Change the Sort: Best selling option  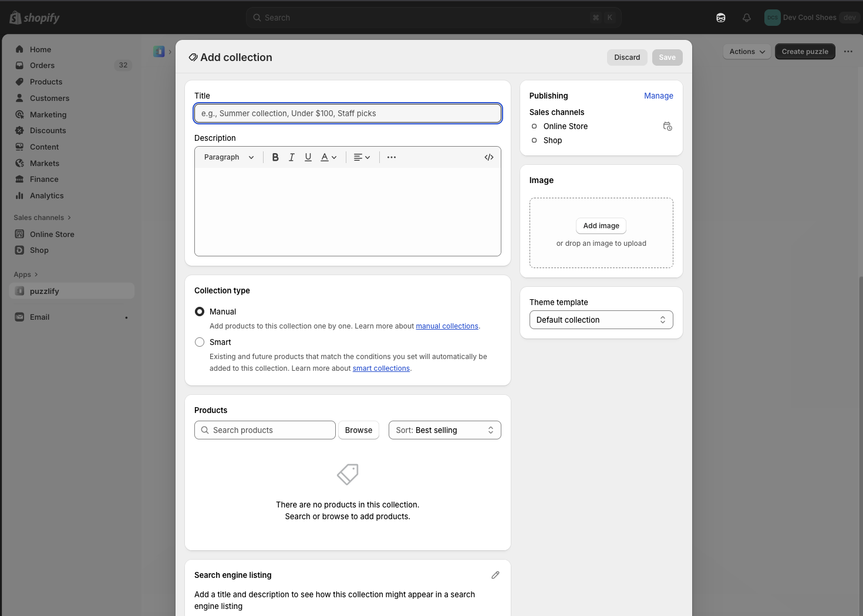(x=444, y=430)
